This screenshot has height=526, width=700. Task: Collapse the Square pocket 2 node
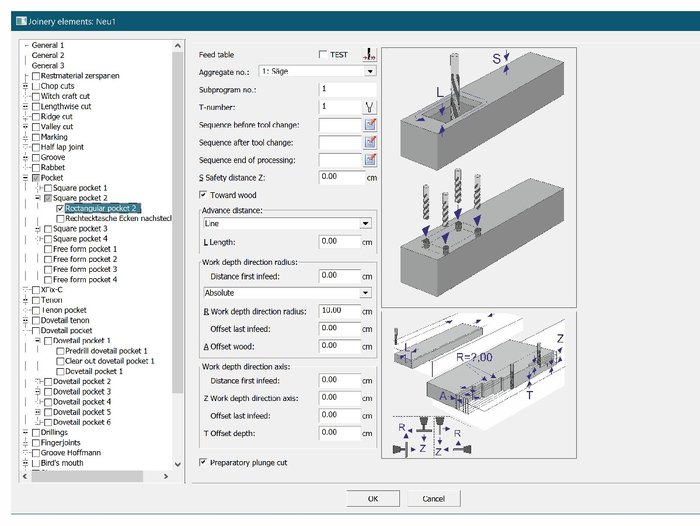click(38, 198)
